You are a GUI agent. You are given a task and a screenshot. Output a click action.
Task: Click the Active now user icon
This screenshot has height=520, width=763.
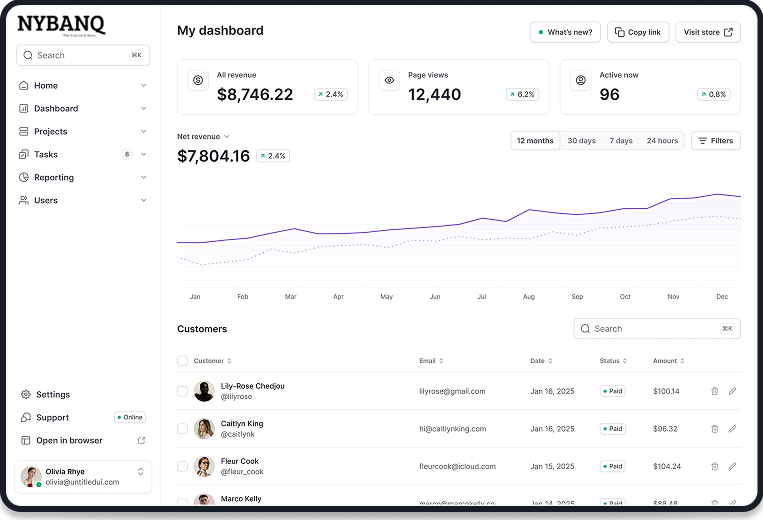pyautogui.click(x=580, y=79)
